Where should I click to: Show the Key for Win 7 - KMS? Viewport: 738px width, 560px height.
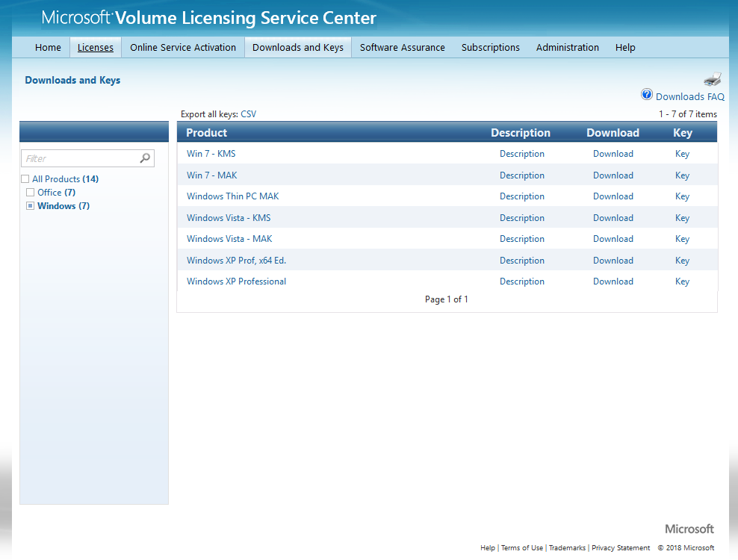[x=682, y=154]
